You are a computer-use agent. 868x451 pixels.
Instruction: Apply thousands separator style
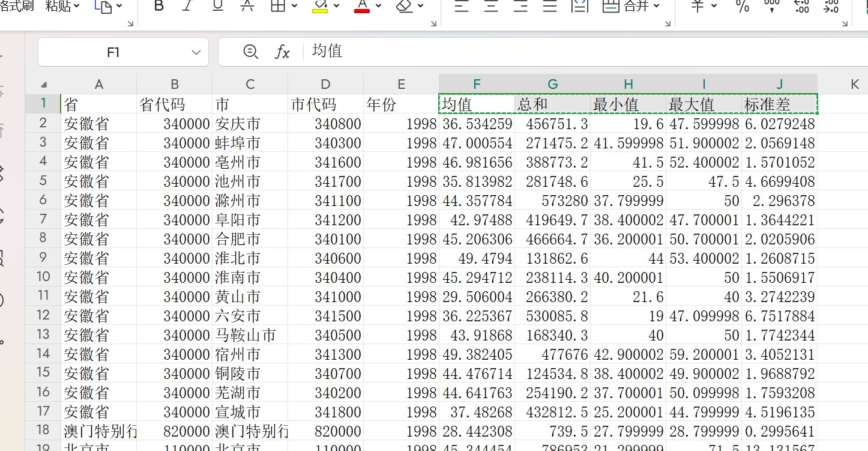[x=772, y=6]
